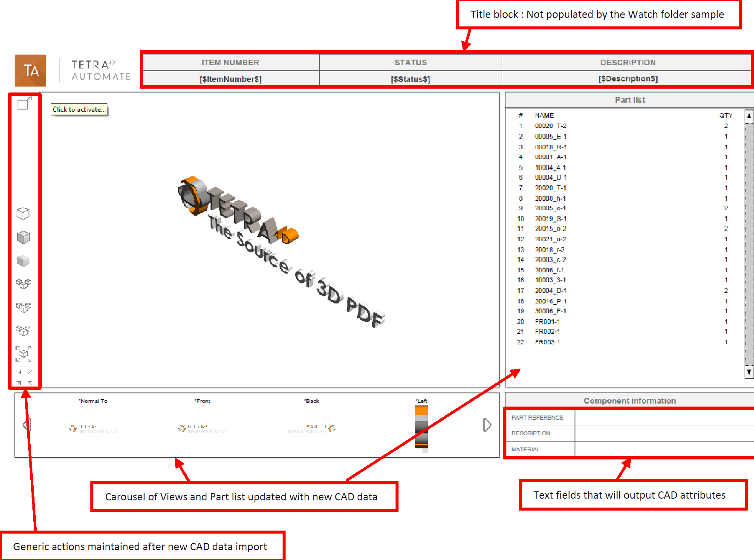Viewport: 754px width, 560px height.
Task: Click the DESCRIPTION component text field
Action: coord(664,433)
